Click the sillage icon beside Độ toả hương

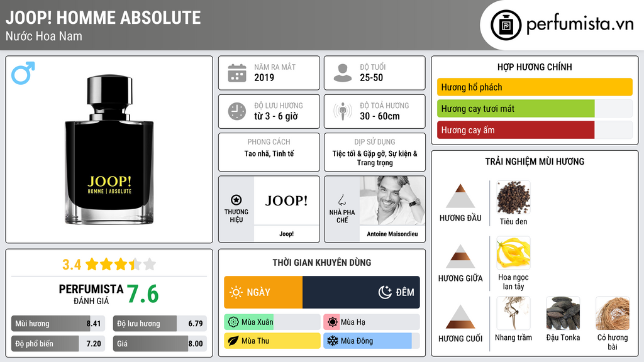click(x=343, y=111)
